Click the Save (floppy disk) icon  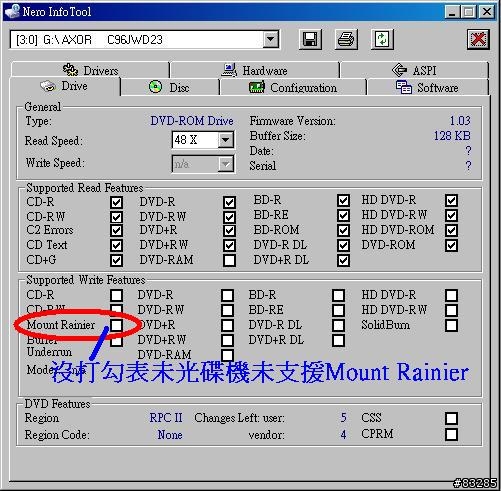pyautogui.click(x=310, y=39)
